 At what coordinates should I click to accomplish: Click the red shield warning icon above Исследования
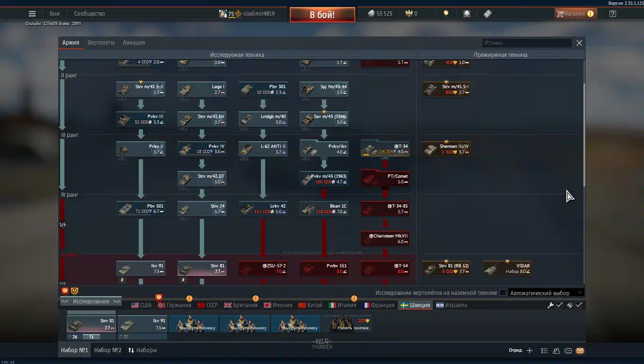click(x=65, y=291)
